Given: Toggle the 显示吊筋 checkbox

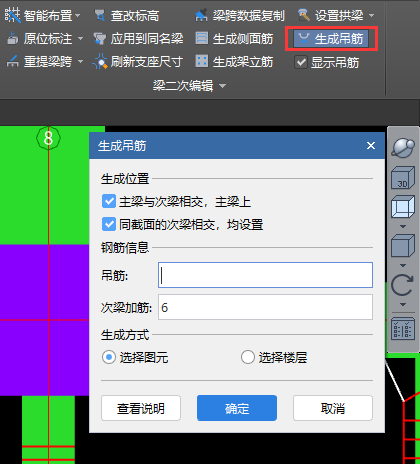Looking at the screenshot, I should pos(301,62).
